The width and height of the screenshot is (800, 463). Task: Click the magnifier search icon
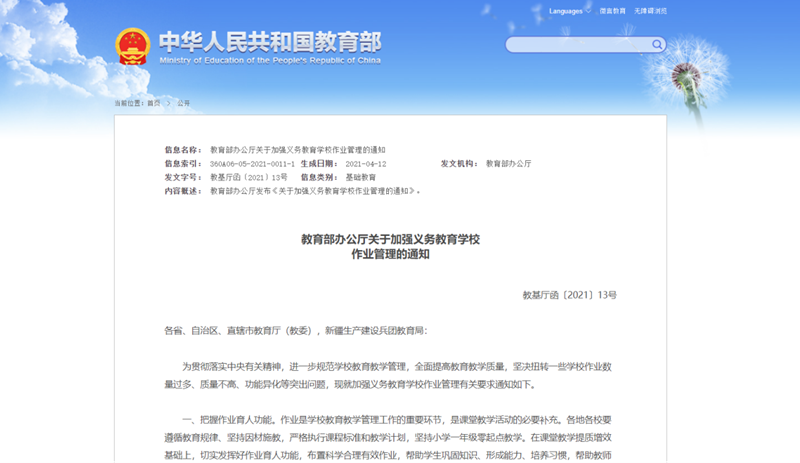point(657,44)
